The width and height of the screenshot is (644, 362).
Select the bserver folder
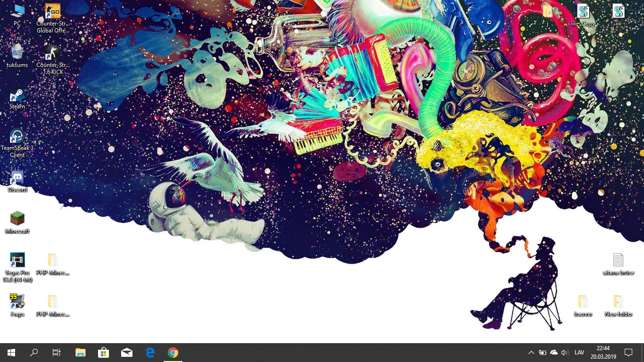(583, 305)
